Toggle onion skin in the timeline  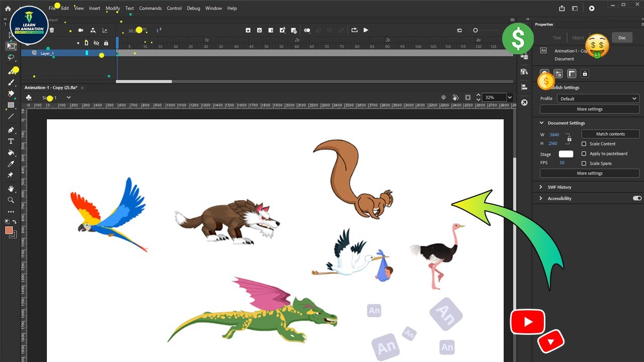coord(307,30)
